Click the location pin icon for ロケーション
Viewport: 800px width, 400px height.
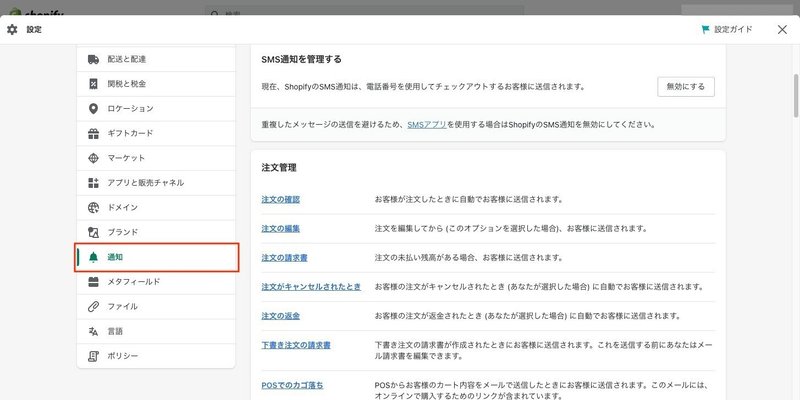93,109
